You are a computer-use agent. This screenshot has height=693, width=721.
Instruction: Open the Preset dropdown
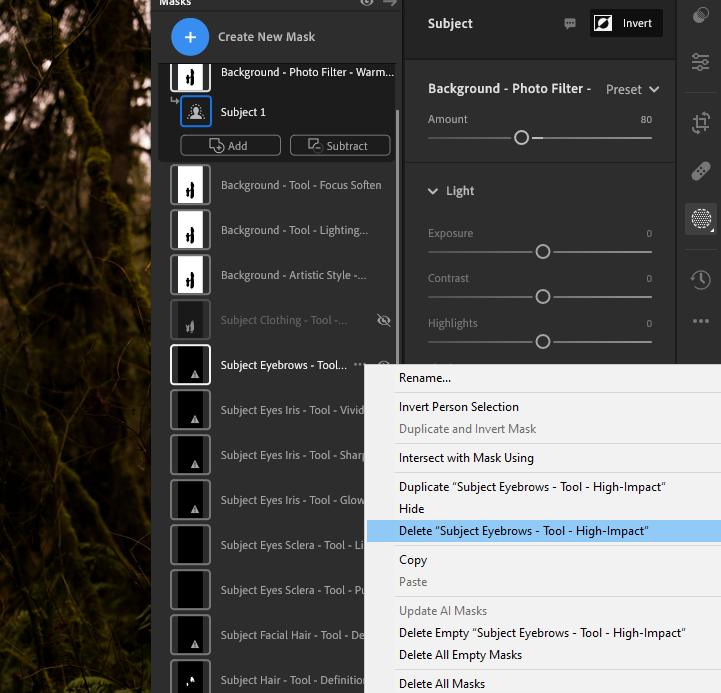(632, 89)
